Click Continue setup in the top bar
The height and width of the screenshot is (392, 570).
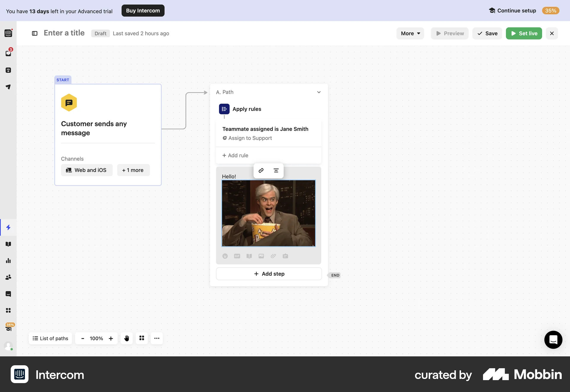click(516, 10)
